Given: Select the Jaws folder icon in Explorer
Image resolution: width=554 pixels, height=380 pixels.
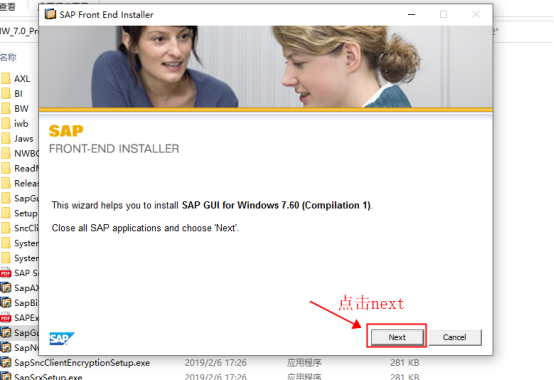Looking at the screenshot, I should pyautogui.click(x=6, y=138).
